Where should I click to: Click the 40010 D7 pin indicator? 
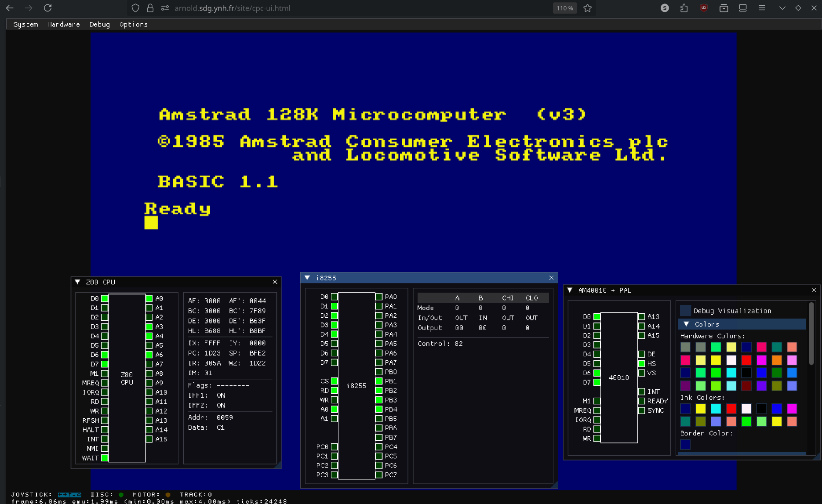(x=597, y=382)
